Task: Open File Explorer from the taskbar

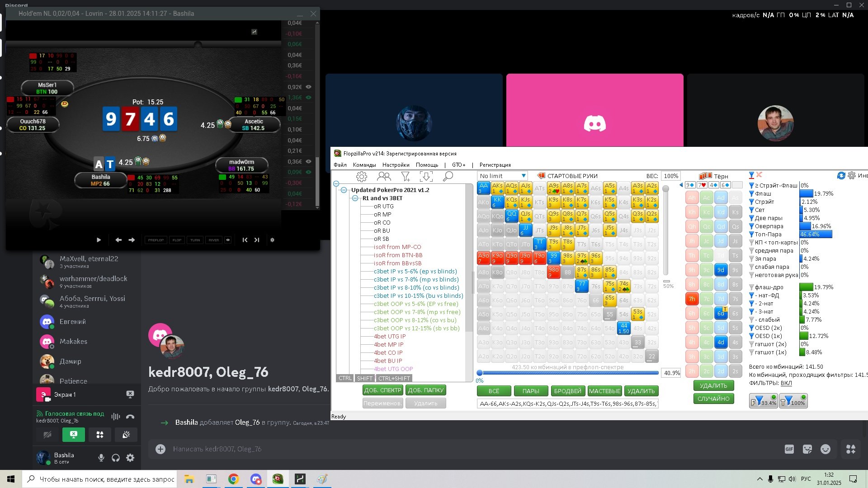Action: [189, 479]
